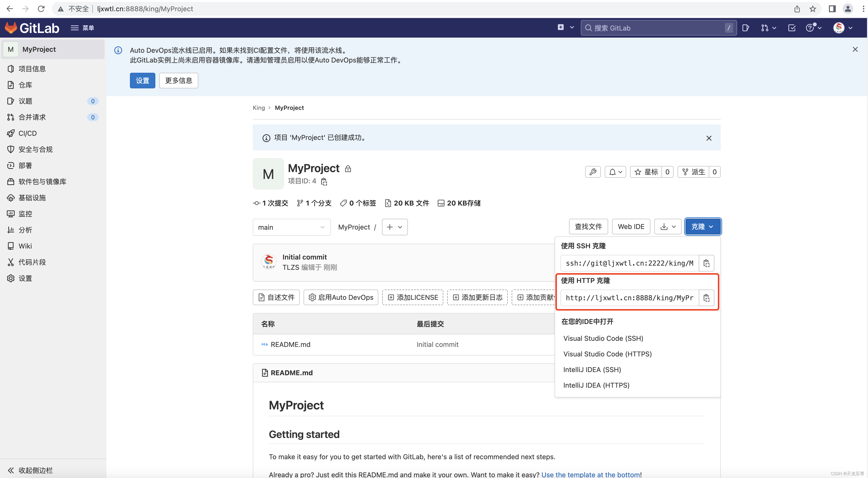Click the HTTP clone URL field

coord(629,298)
